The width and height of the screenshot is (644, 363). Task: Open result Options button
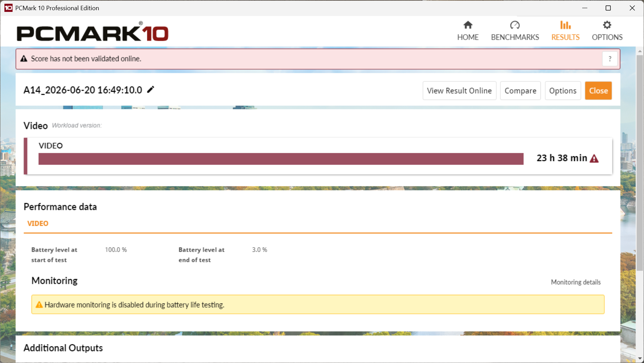(563, 91)
